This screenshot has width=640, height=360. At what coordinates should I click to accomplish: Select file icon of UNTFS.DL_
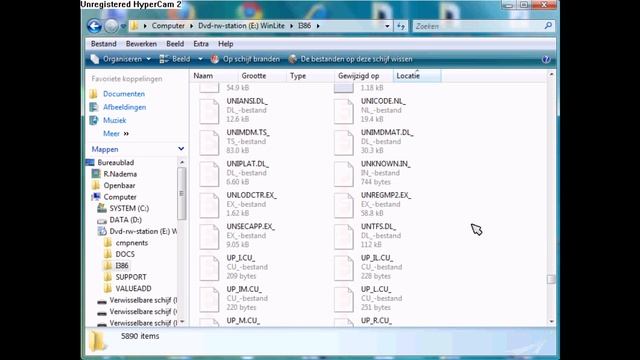[343, 237]
